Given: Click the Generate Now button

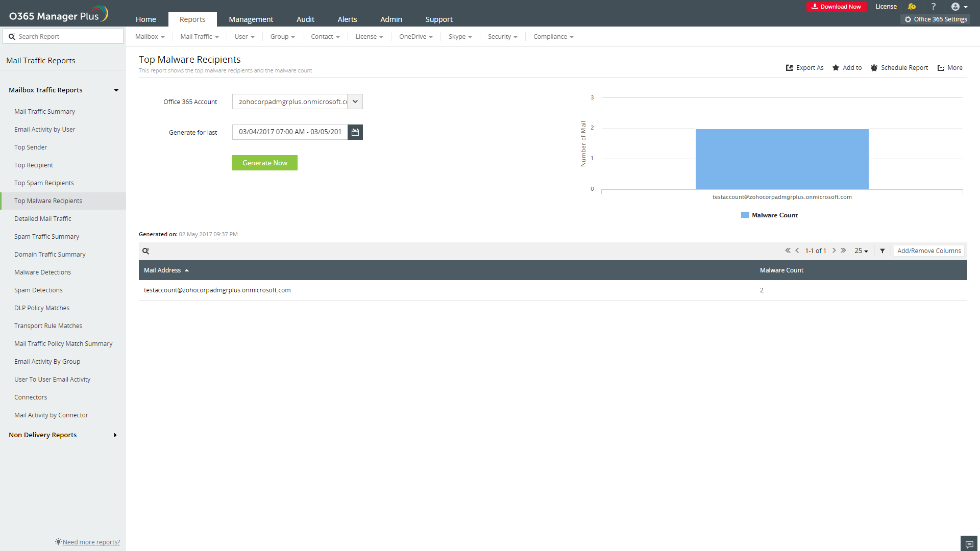Looking at the screenshot, I should point(264,163).
